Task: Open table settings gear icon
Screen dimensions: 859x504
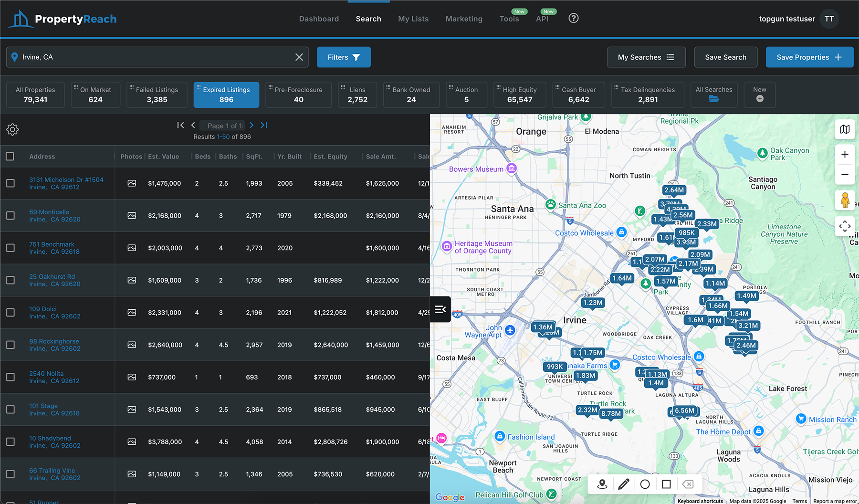Action: coord(12,129)
